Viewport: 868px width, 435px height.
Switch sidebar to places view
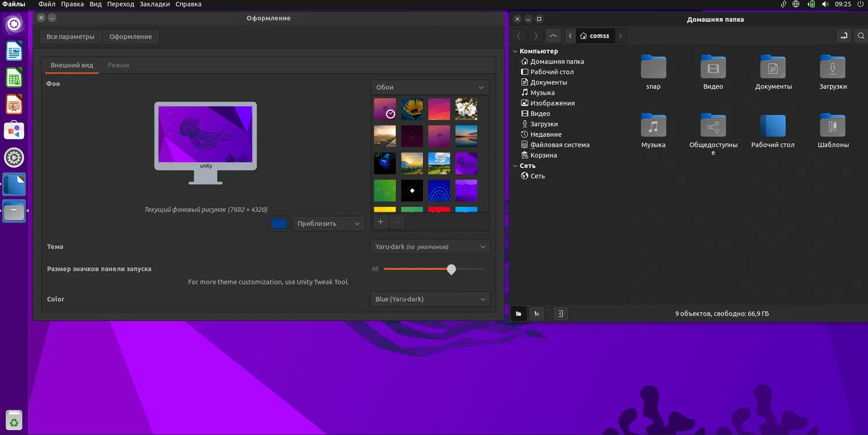tap(518, 314)
